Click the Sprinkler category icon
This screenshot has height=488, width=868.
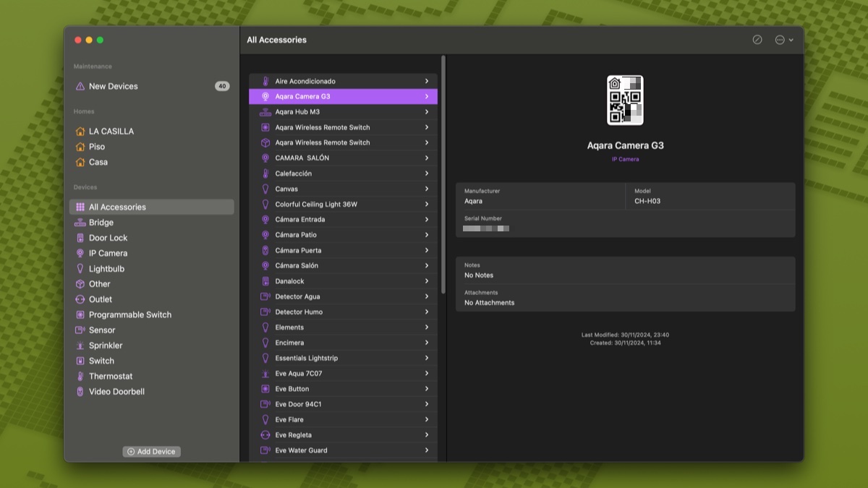click(x=80, y=346)
